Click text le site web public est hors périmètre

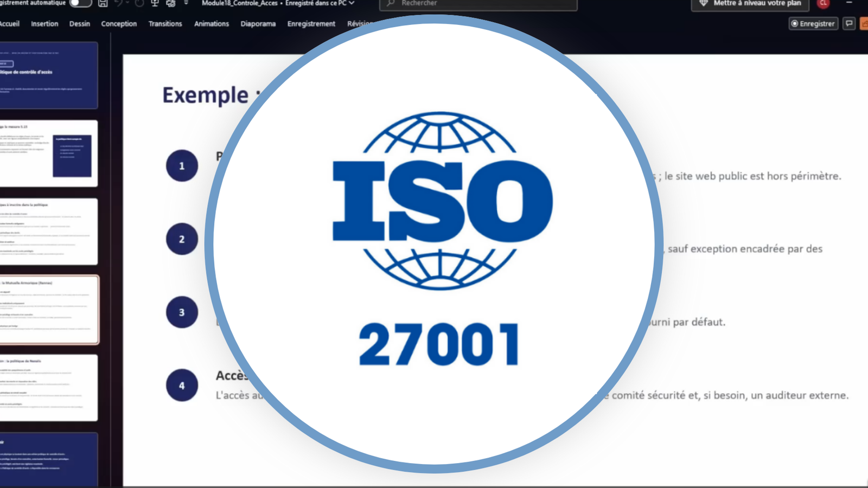coord(753,176)
